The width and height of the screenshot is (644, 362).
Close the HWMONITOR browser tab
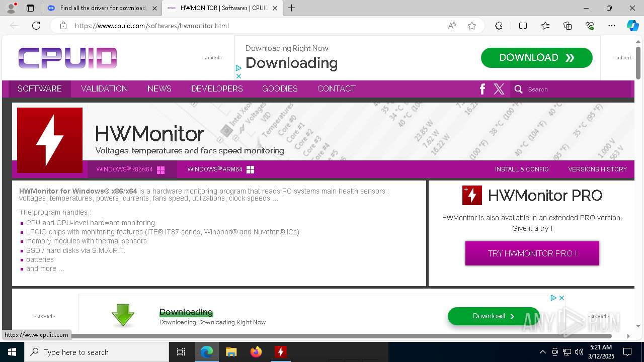275,8
